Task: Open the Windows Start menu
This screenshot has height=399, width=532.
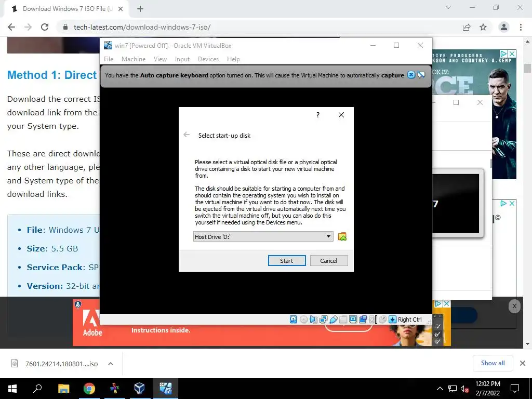Action: click(x=12, y=388)
